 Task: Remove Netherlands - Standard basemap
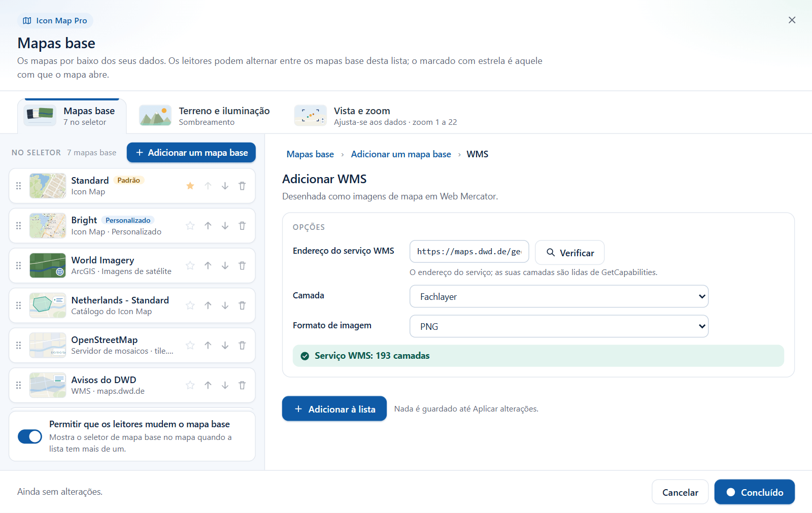coord(242,305)
